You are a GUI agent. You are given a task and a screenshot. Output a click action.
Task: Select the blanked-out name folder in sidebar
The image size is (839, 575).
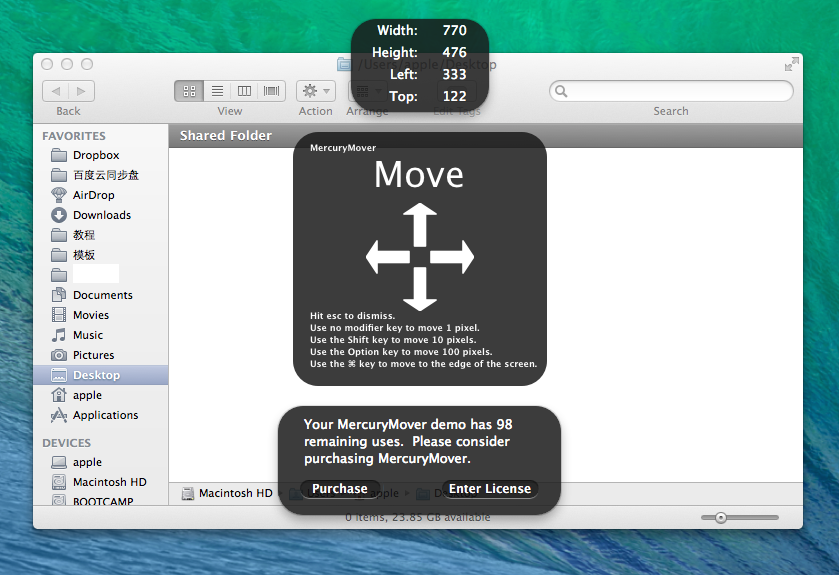pyautogui.click(x=101, y=275)
